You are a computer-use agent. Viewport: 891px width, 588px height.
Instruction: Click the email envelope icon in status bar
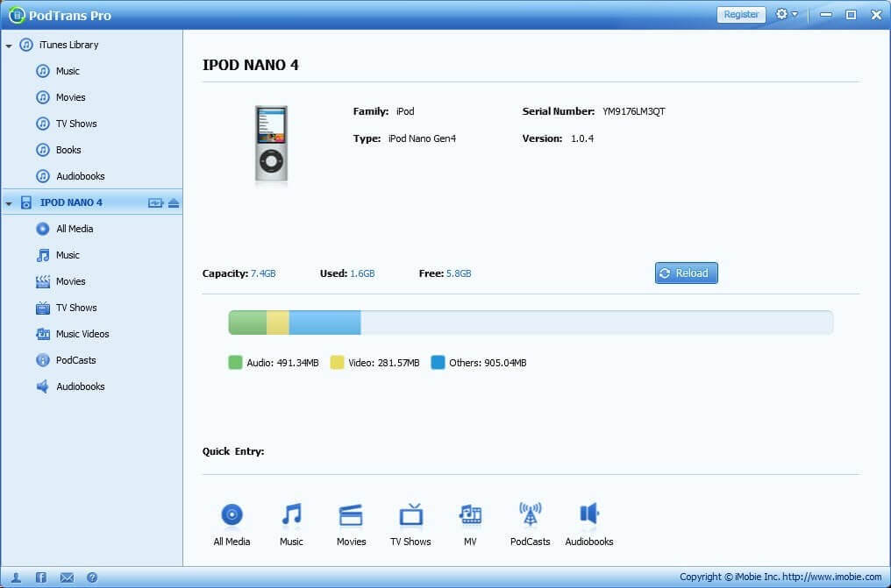coord(67,577)
